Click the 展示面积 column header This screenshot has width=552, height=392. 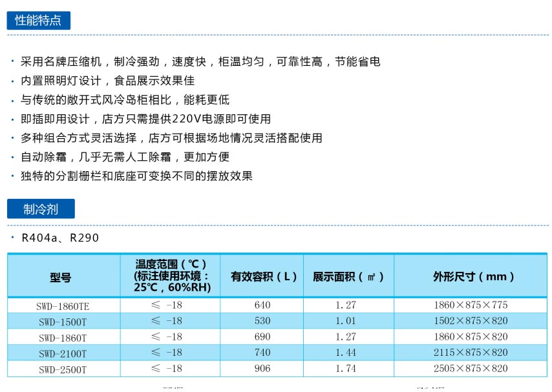tap(348, 276)
